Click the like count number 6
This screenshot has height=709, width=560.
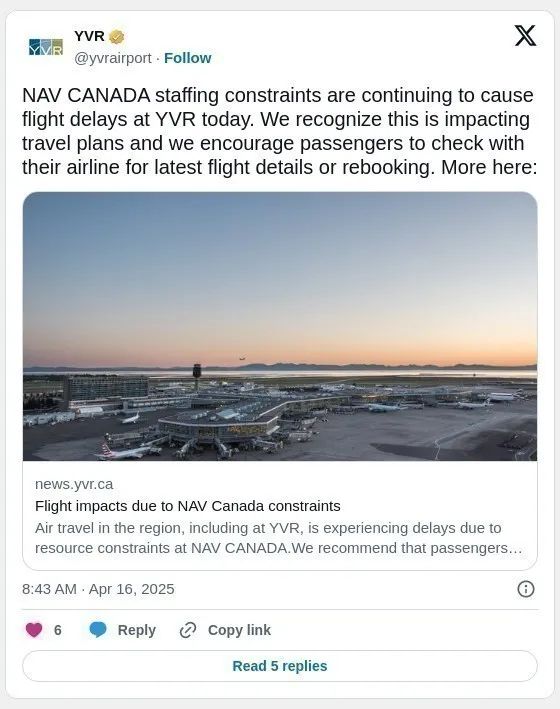tap(57, 630)
